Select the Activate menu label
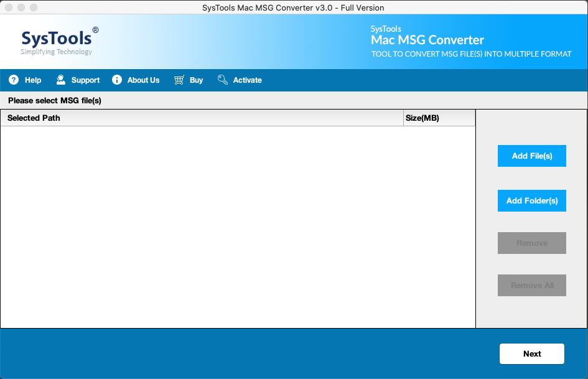Viewport: 588px width, 379px height. [248, 80]
